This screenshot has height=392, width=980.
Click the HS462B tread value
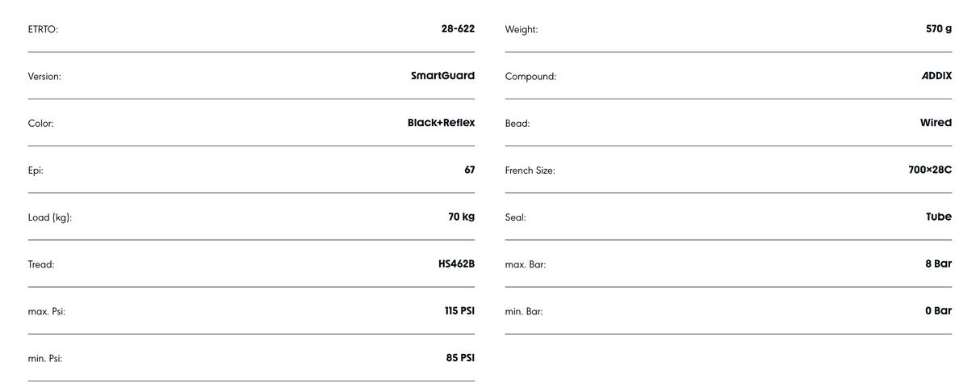456,263
